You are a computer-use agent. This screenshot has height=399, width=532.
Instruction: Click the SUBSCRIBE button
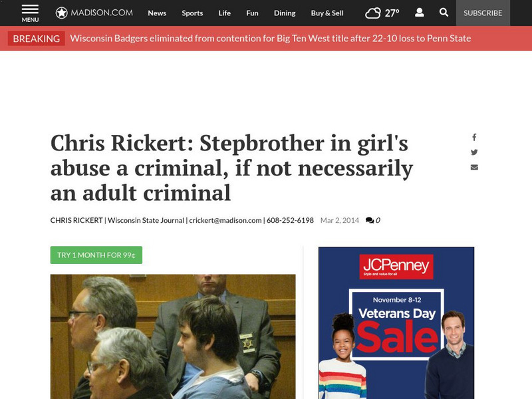(x=483, y=13)
